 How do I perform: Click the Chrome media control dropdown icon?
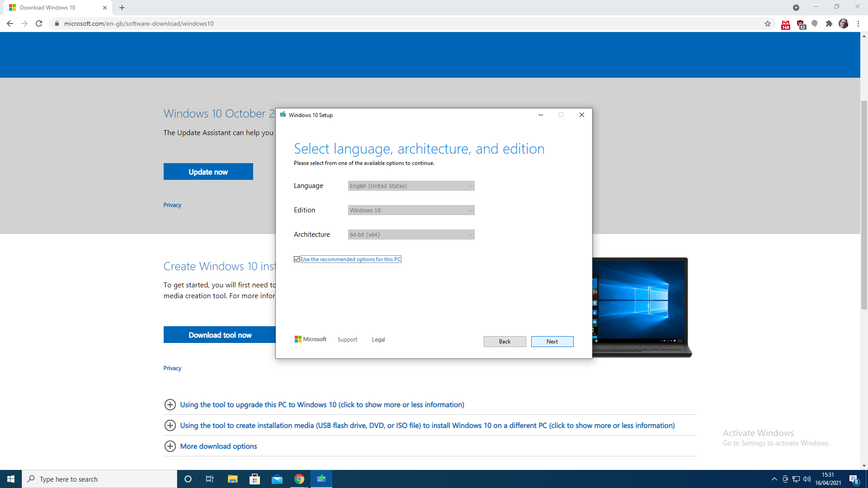click(796, 8)
